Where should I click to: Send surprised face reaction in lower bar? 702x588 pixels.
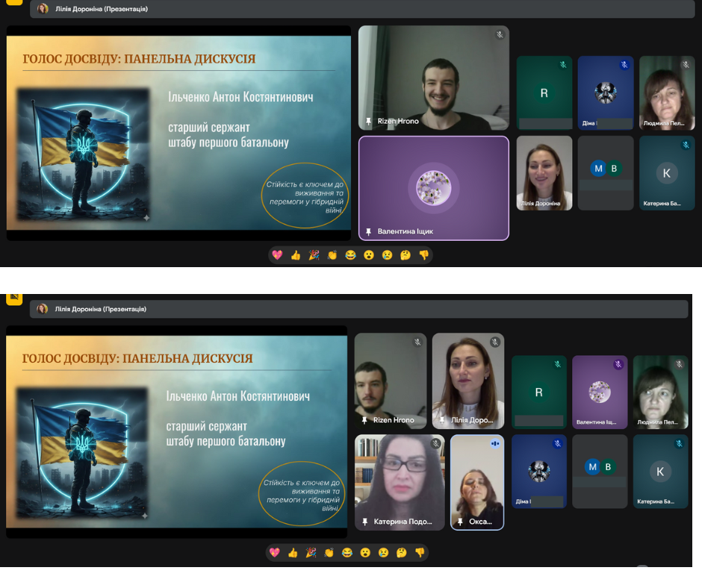365,553
